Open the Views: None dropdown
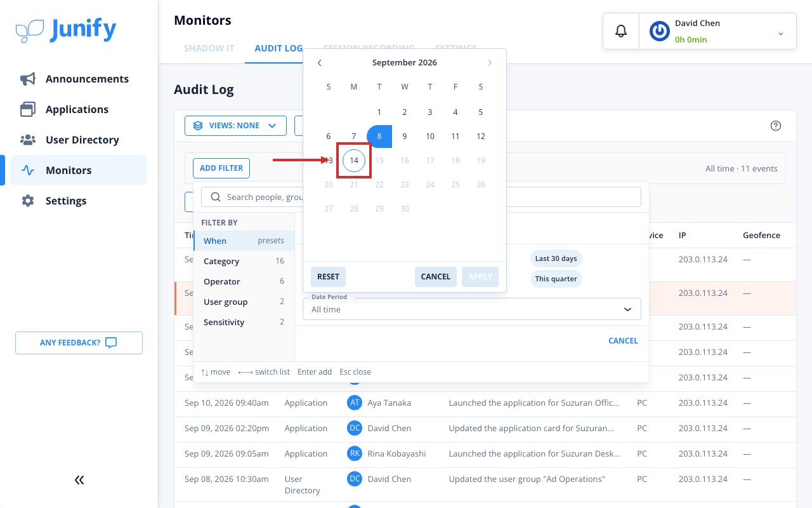Image resolution: width=812 pixels, height=508 pixels. click(235, 126)
